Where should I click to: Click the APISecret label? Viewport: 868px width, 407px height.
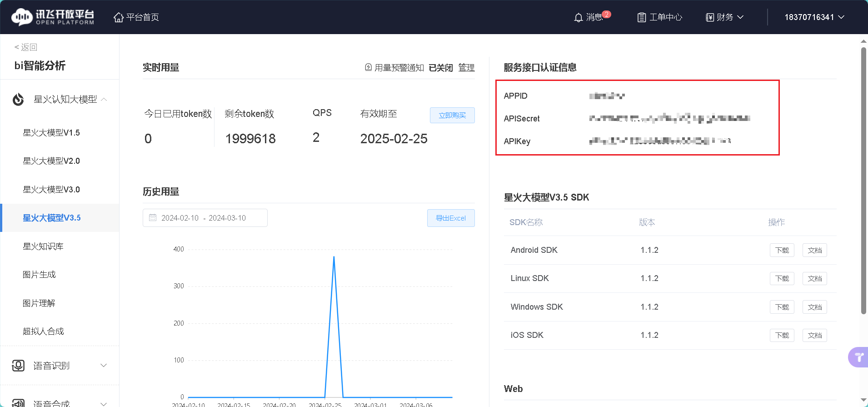tap(522, 119)
